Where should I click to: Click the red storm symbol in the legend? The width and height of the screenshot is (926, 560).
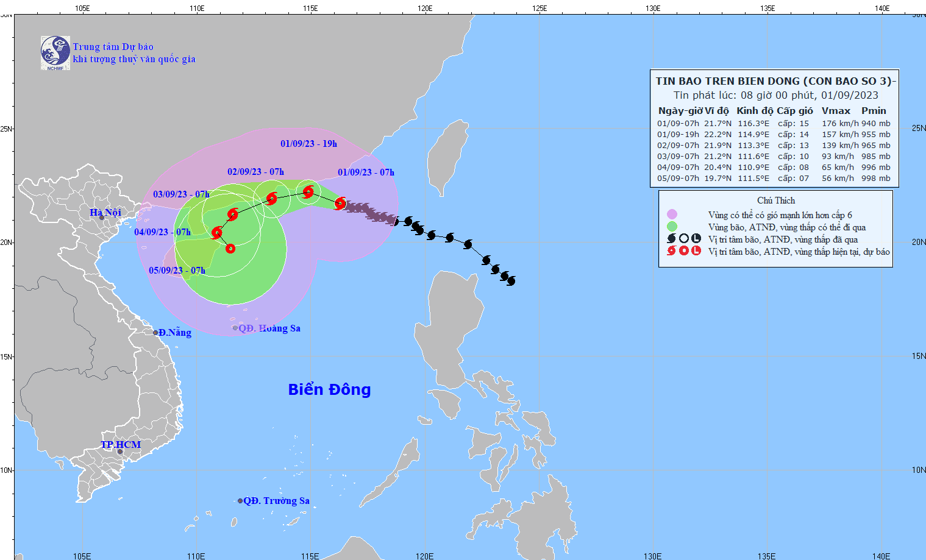672,250
